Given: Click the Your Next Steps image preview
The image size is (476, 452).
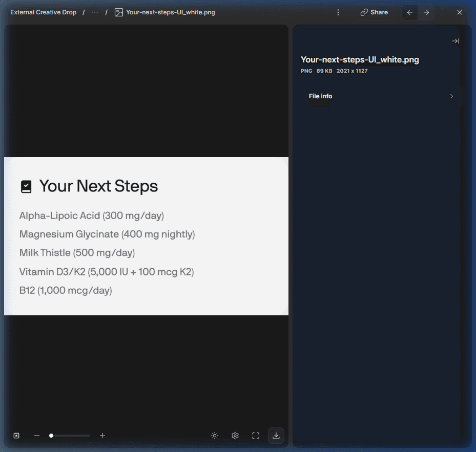Looking at the screenshot, I should point(146,236).
